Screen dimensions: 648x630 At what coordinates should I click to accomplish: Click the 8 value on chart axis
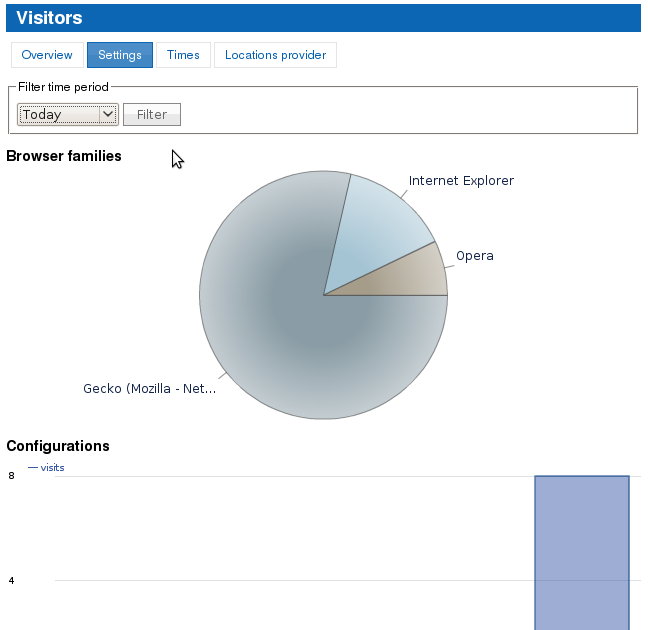click(x=11, y=476)
